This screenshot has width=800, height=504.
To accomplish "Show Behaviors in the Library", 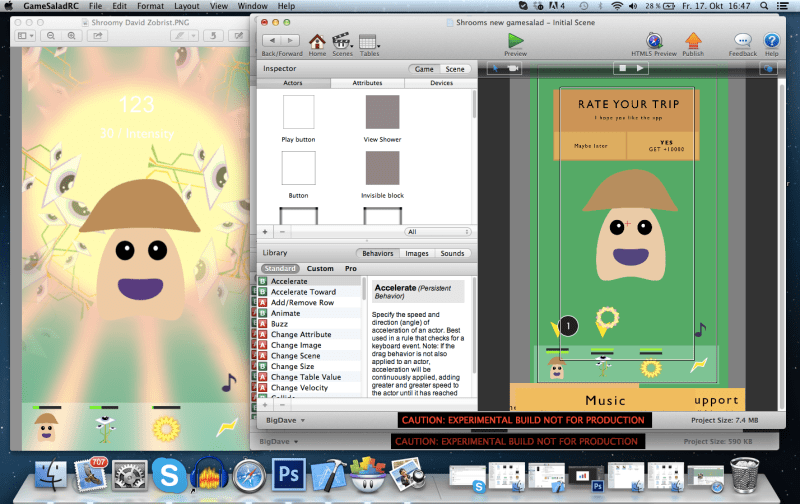I will [378, 253].
